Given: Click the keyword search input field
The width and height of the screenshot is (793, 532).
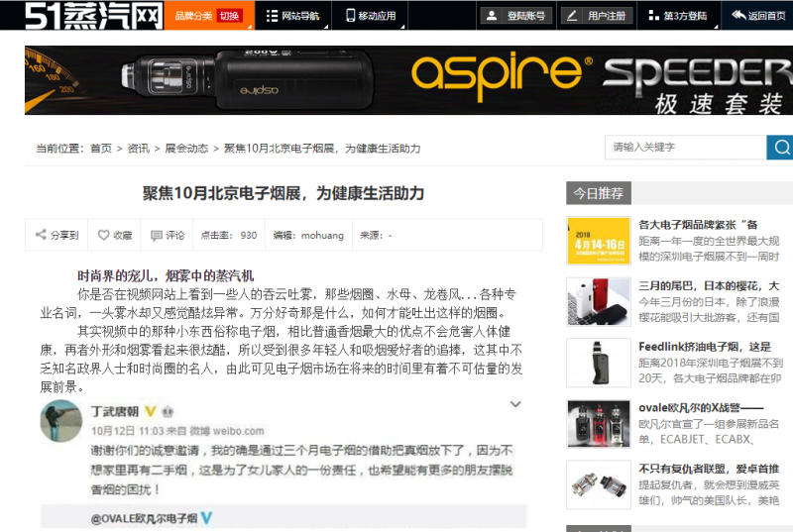Looking at the screenshot, I should [686, 148].
